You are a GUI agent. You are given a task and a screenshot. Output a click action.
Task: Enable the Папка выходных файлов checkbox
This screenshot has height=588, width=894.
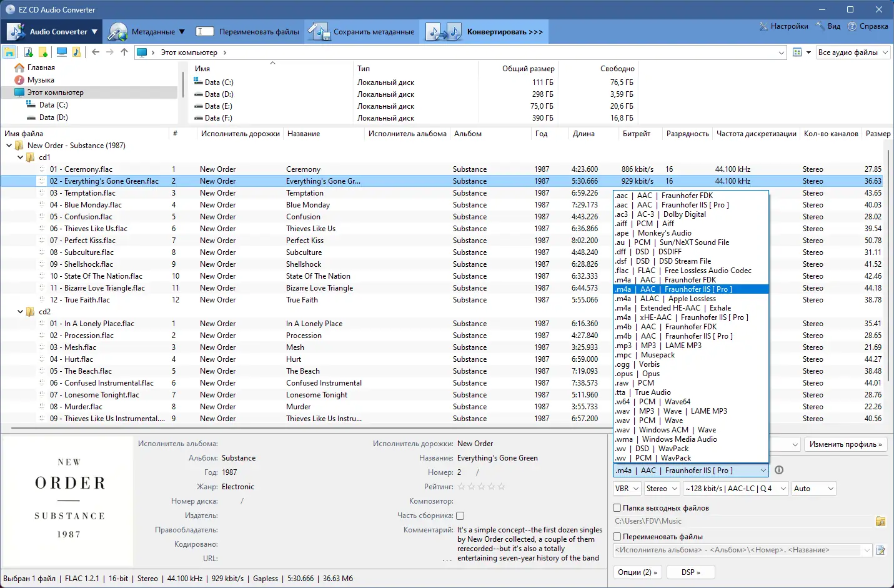[x=617, y=508]
